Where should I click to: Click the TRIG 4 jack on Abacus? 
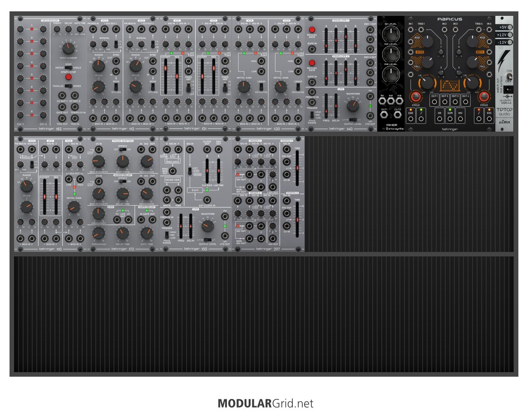click(x=479, y=29)
